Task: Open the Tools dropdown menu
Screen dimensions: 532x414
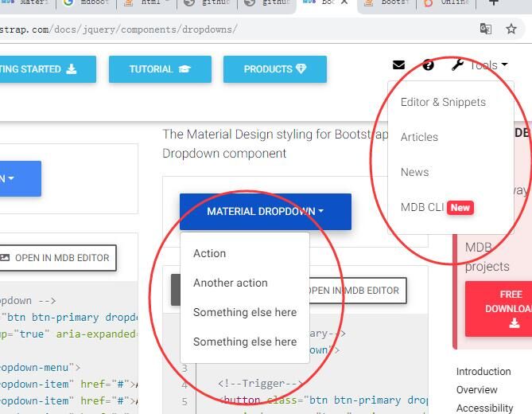Action: click(x=488, y=64)
